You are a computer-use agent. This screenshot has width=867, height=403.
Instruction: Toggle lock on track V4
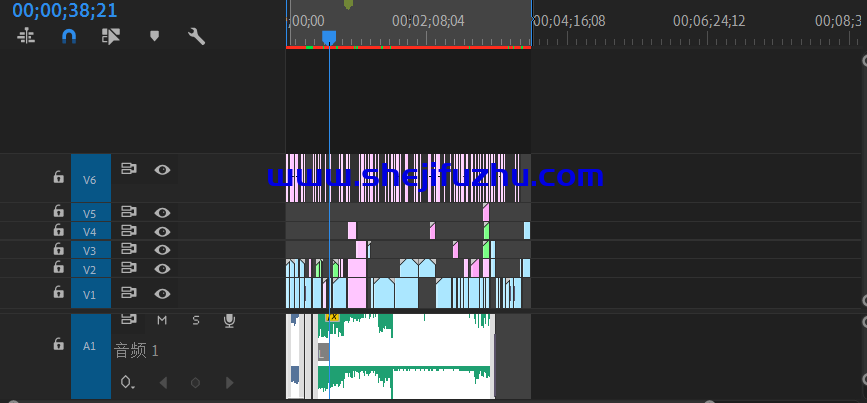[x=58, y=230]
